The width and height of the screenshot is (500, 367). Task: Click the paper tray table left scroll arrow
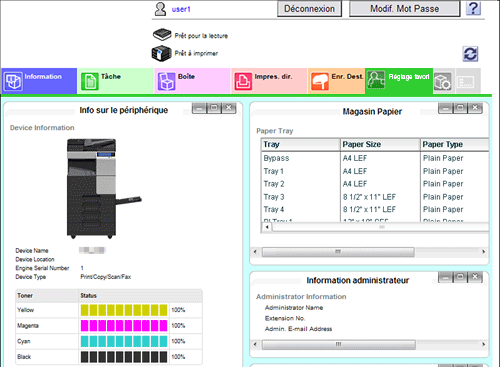(x=267, y=227)
